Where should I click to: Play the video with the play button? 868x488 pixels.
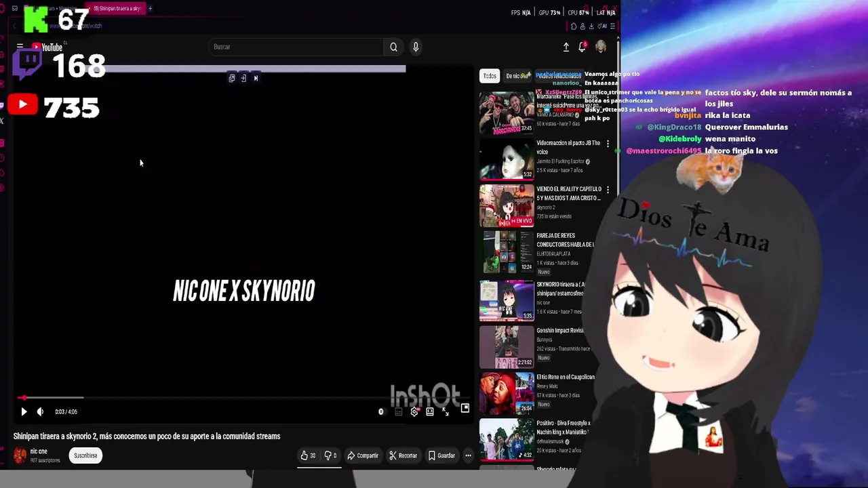coord(24,411)
